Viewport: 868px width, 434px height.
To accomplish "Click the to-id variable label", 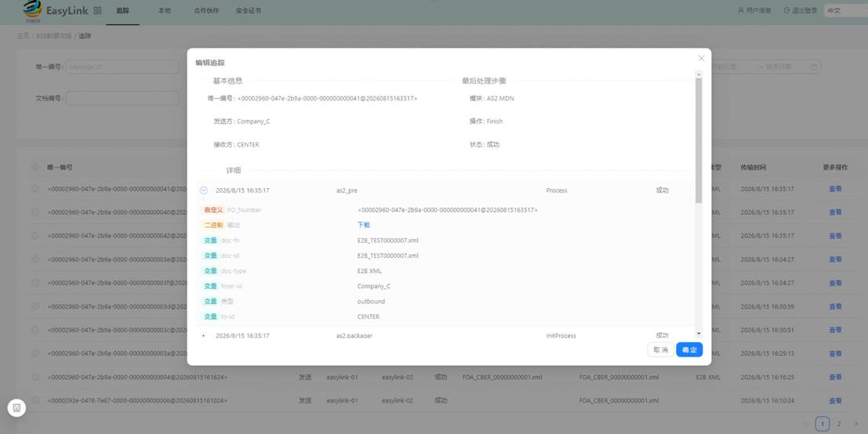I will pos(227,316).
